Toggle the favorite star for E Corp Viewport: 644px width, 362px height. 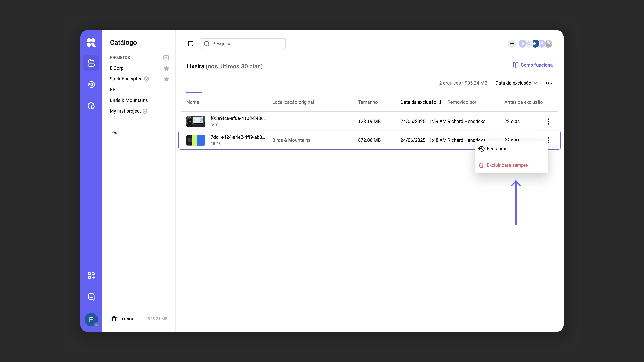[x=166, y=68]
